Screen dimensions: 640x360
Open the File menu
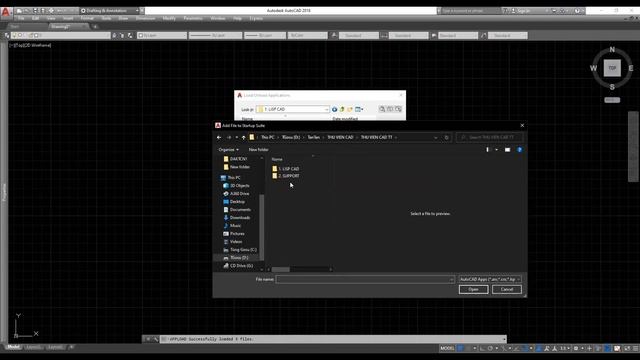click(21, 18)
